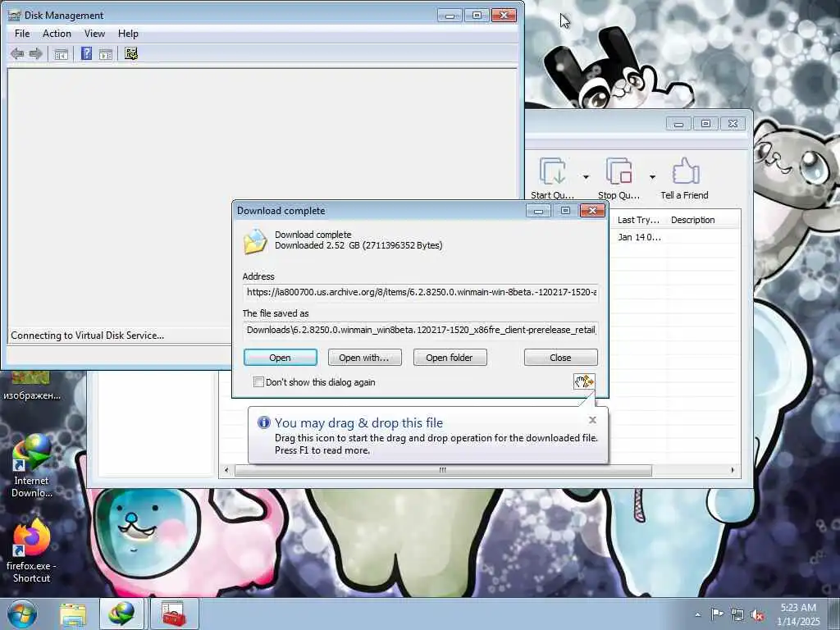The width and height of the screenshot is (840, 630).
Task: Click the Open with... button
Action: pyautogui.click(x=364, y=358)
